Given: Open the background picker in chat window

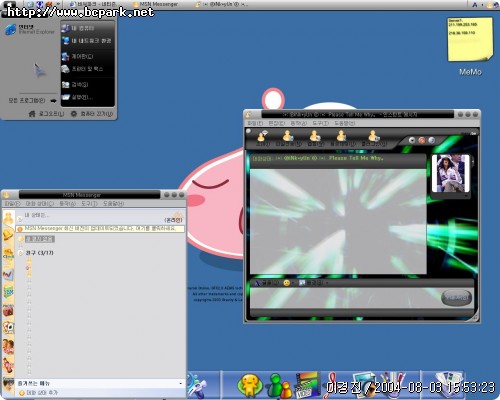Looking at the screenshot, I should click(313, 283).
